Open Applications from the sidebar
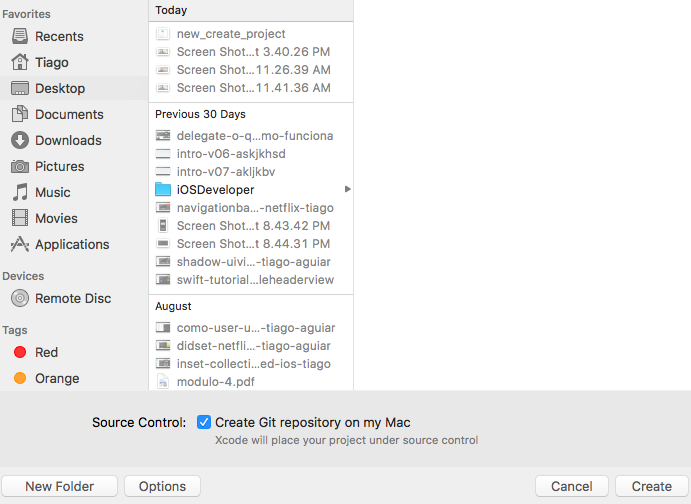691x504 pixels. point(72,244)
